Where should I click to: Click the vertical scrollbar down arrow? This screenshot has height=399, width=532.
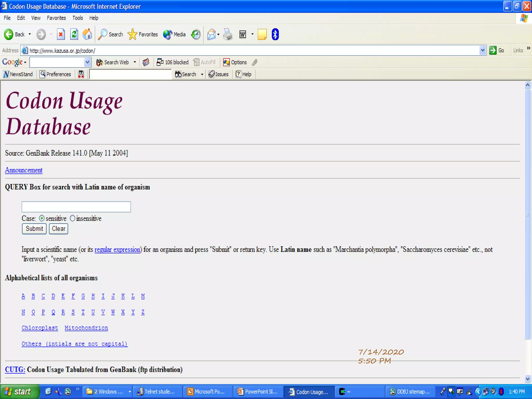pos(527,379)
